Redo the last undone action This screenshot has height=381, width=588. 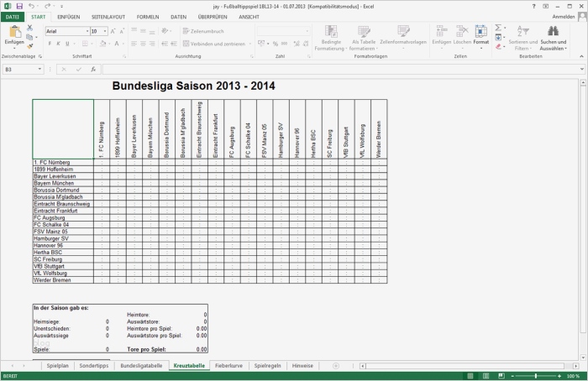pyautogui.click(x=48, y=6)
